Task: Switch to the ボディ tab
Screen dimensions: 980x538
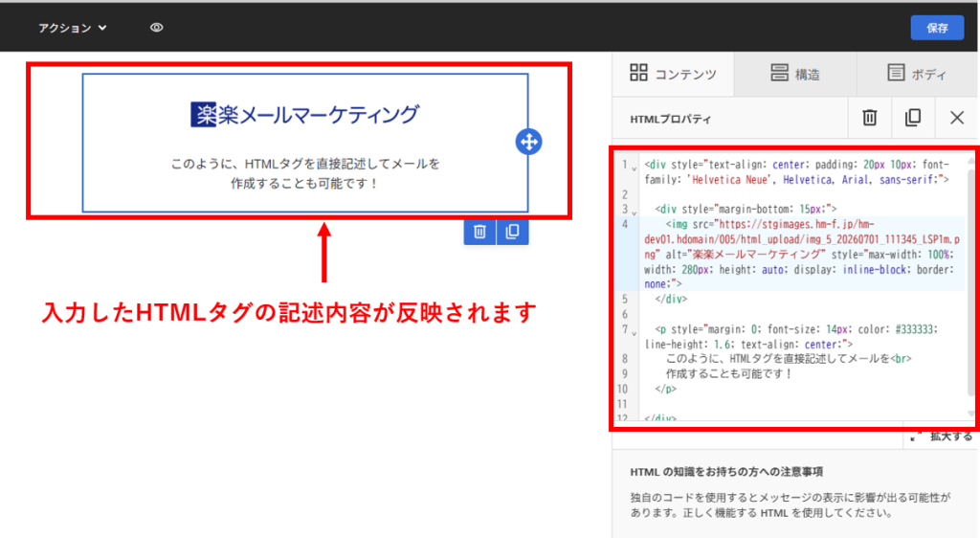Action: pos(917,74)
